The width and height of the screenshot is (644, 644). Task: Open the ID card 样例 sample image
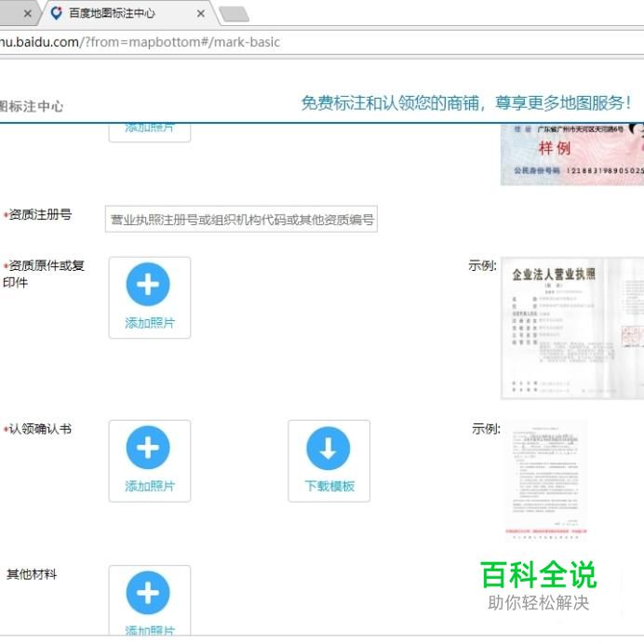coord(572,154)
